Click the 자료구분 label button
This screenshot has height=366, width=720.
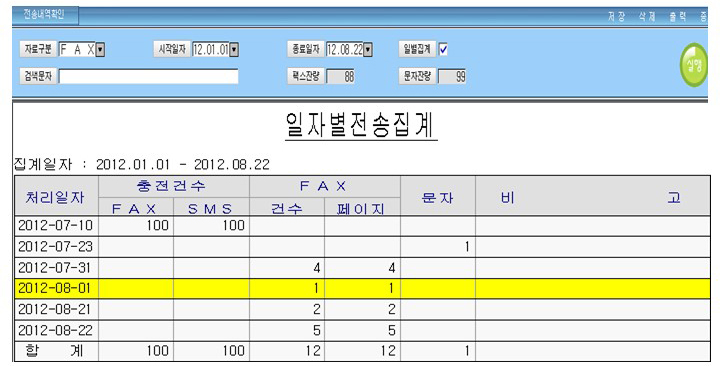[x=38, y=49]
